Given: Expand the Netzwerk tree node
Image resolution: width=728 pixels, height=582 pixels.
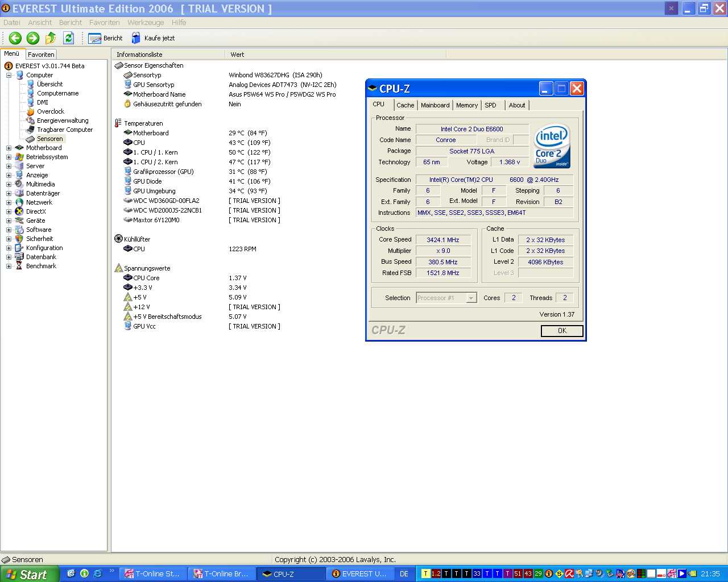Looking at the screenshot, I should (x=9, y=202).
